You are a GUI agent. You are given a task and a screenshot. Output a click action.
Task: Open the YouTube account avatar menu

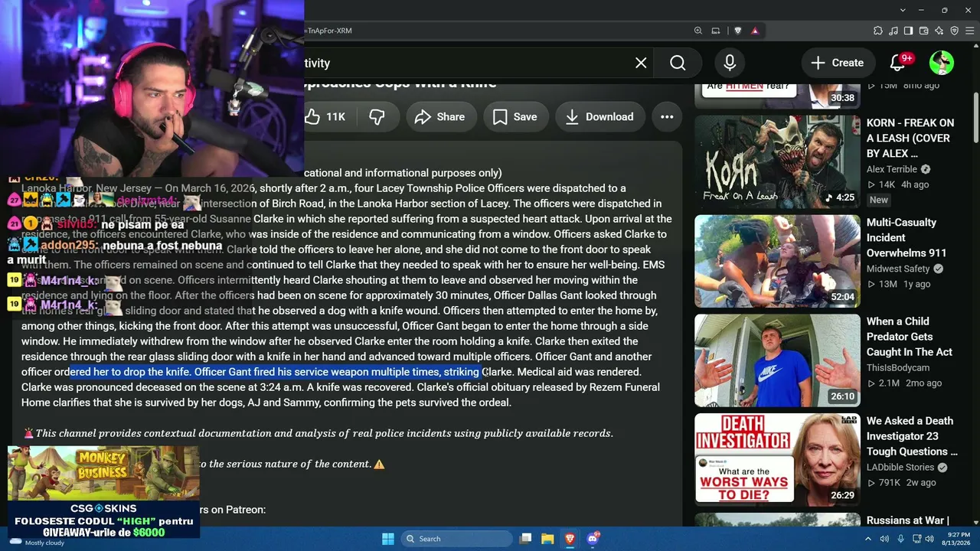coord(942,63)
